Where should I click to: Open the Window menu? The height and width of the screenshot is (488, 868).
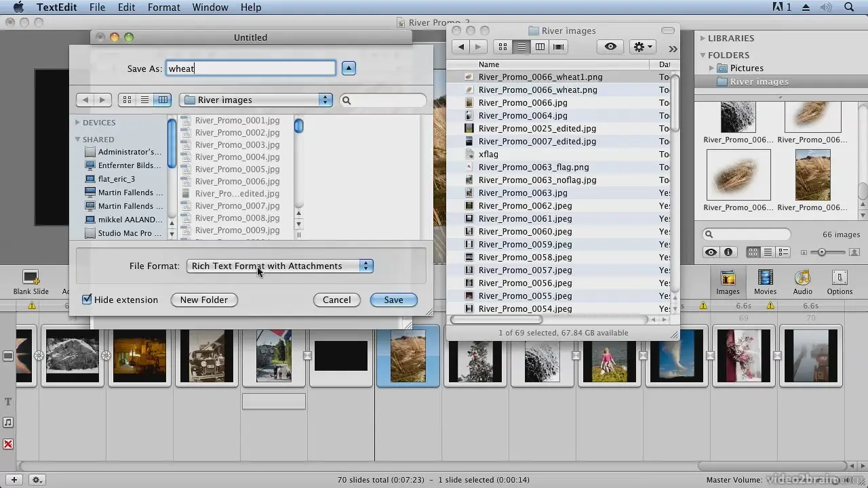(210, 7)
